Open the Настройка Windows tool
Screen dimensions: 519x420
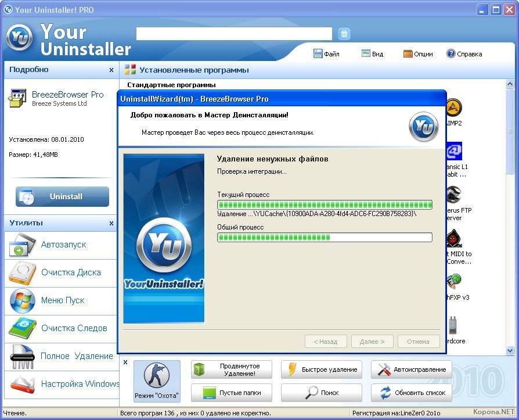(x=61, y=384)
